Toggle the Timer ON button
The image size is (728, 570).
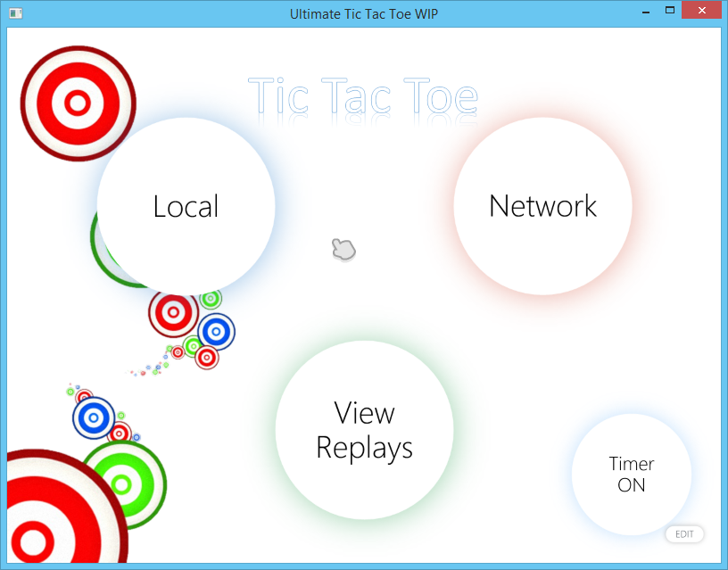point(632,475)
